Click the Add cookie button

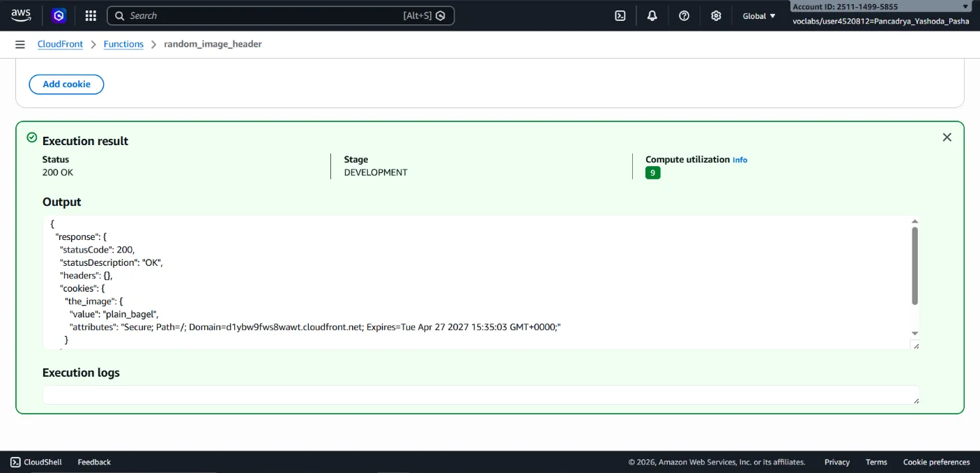coord(66,84)
